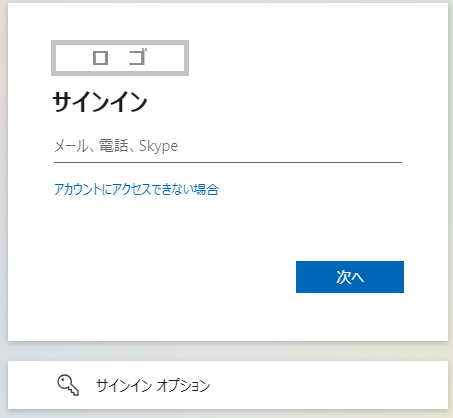Viewport: 453px width, 418px height.
Task: Open the アカウントにアクセスできない場合 link
Action: click(x=137, y=189)
